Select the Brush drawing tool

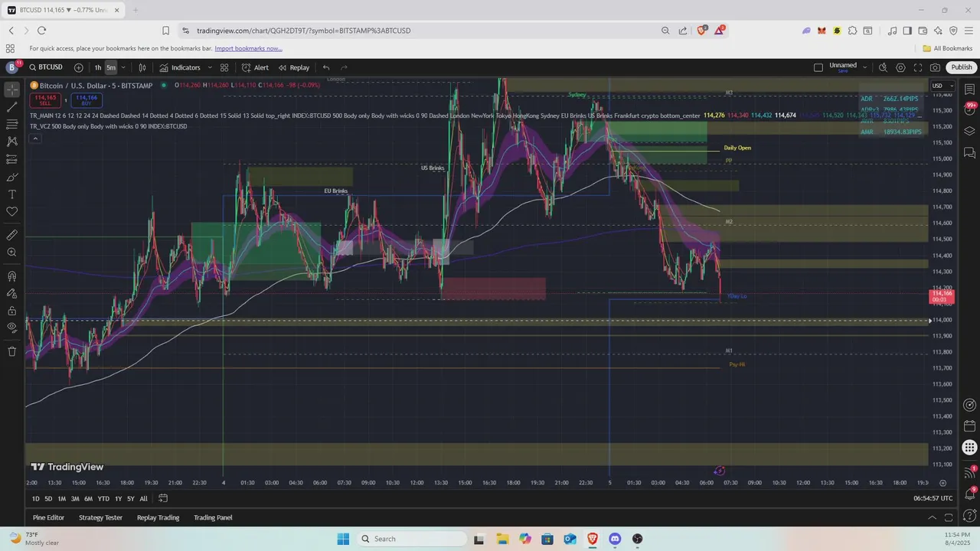(11, 177)
